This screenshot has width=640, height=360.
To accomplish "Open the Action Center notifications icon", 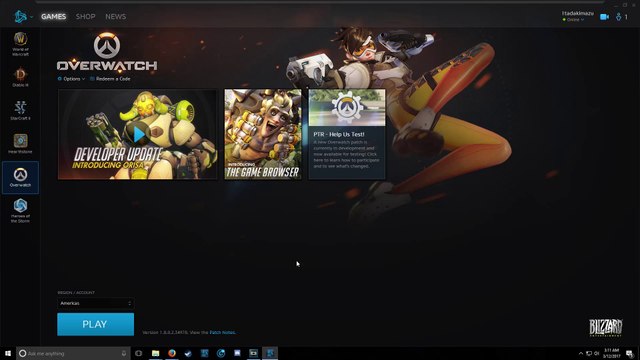I will 630,353.
